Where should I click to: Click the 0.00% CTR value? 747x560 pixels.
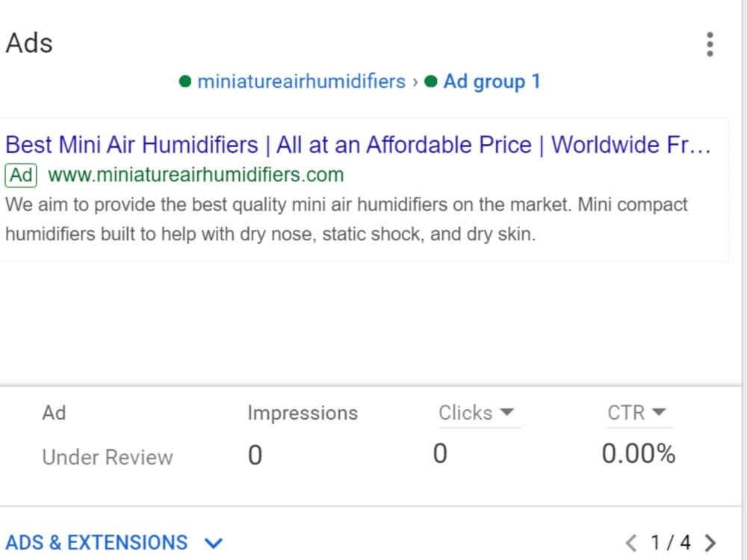pos(639,453)
